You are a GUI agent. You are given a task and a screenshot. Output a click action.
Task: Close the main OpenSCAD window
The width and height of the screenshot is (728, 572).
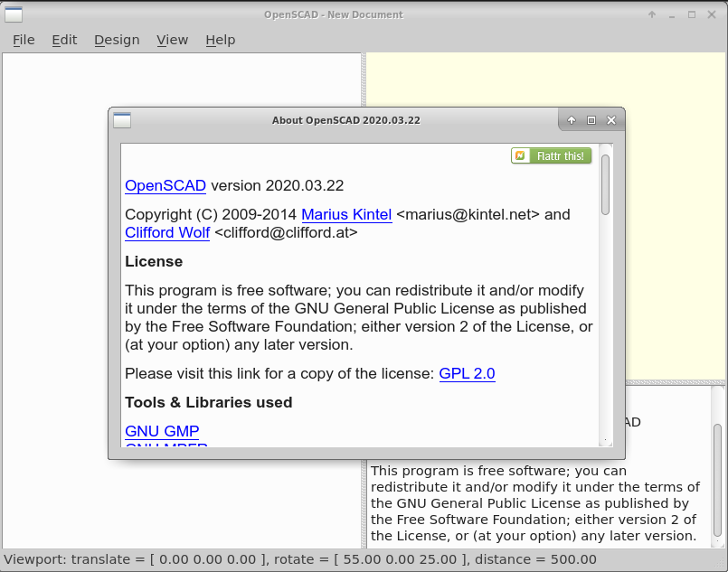712,14
